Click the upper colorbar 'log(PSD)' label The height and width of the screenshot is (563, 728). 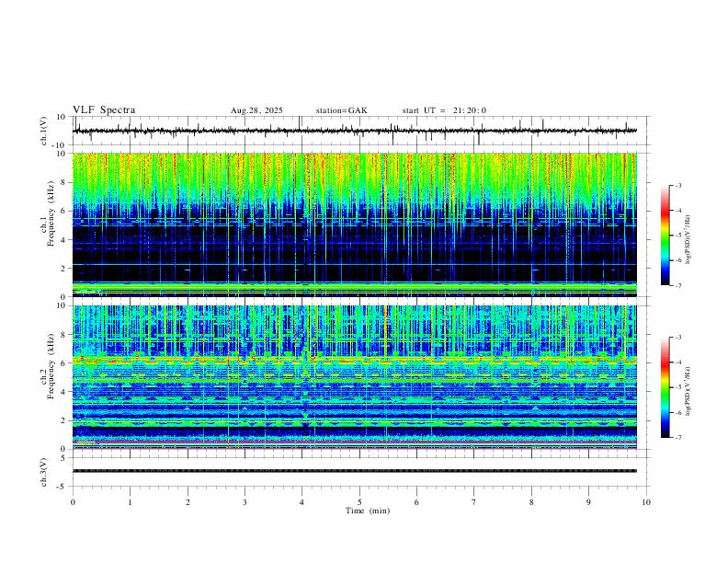click(688, 240)
